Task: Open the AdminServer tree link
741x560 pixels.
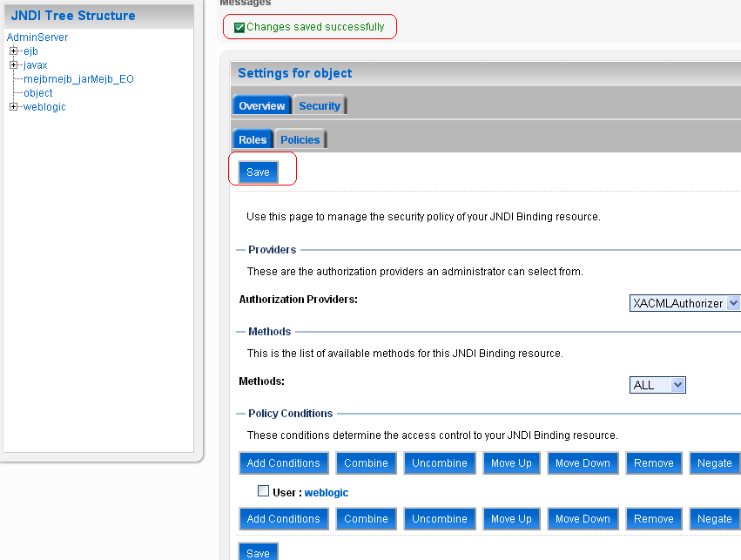Action: (37, 37)
